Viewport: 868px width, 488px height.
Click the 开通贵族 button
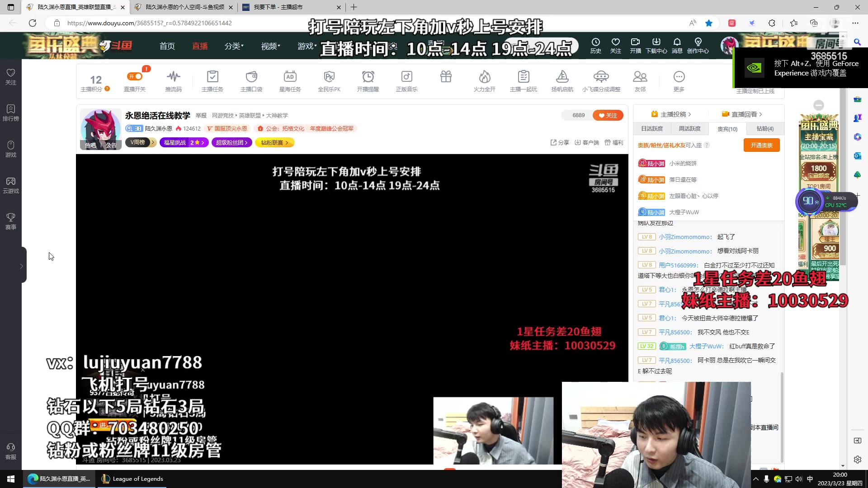[762, 145]
